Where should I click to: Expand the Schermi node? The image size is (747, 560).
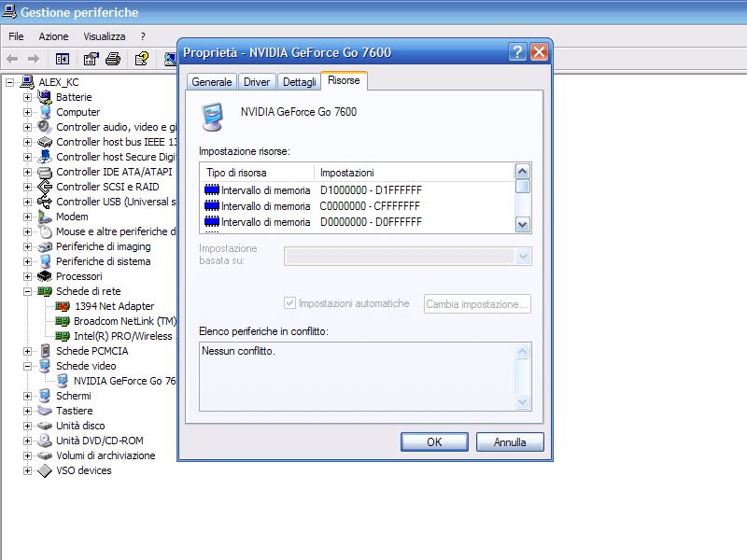point(28,396)
